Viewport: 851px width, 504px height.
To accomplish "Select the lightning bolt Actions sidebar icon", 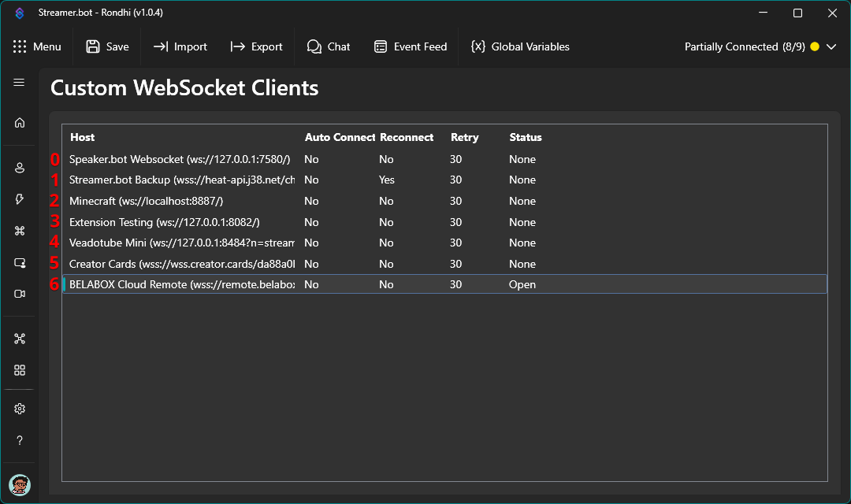I will [x=19, y=198].
